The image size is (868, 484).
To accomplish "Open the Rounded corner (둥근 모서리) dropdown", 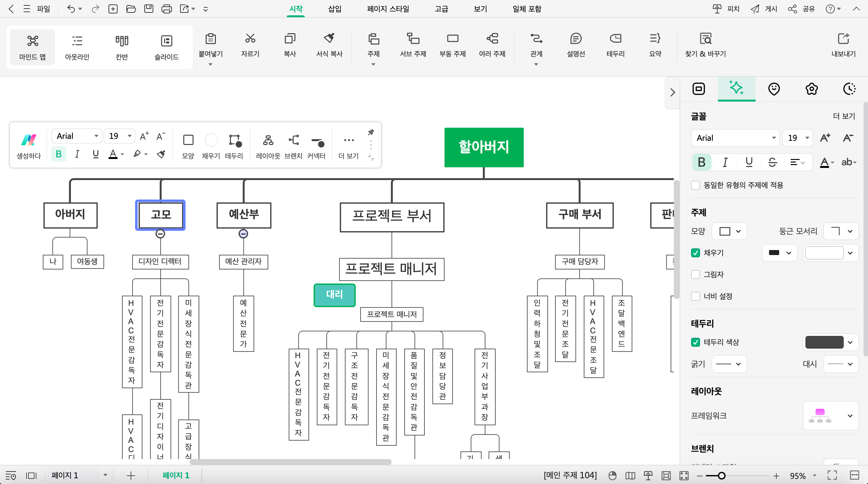I will click(841, 231).
